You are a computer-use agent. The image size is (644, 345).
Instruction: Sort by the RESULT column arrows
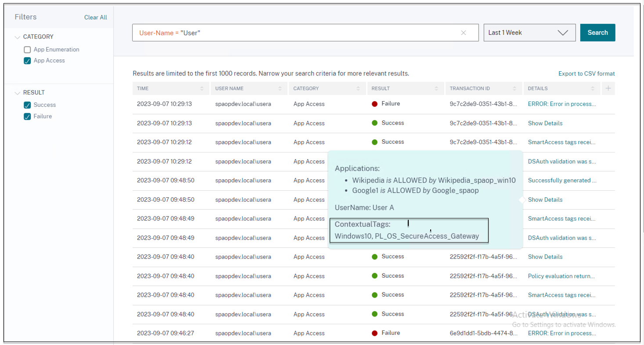pos(436,88)
